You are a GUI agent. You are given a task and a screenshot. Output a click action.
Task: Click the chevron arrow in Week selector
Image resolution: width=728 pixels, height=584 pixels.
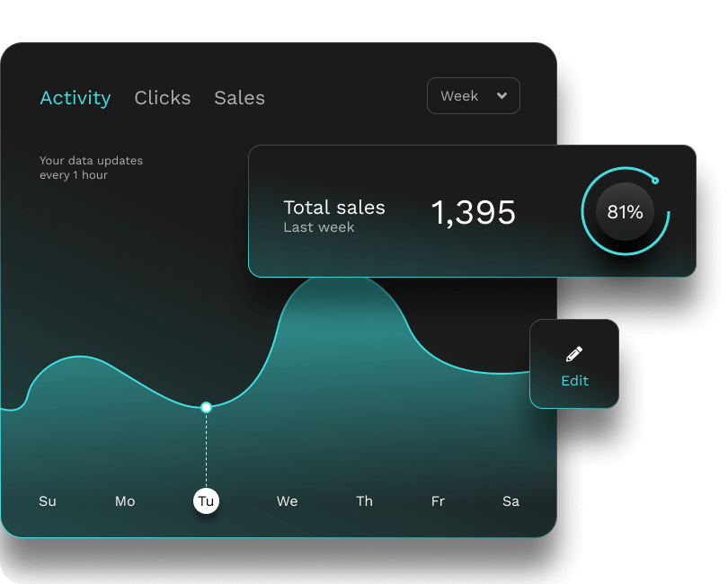pyautogui.click(x=502, y=96)
